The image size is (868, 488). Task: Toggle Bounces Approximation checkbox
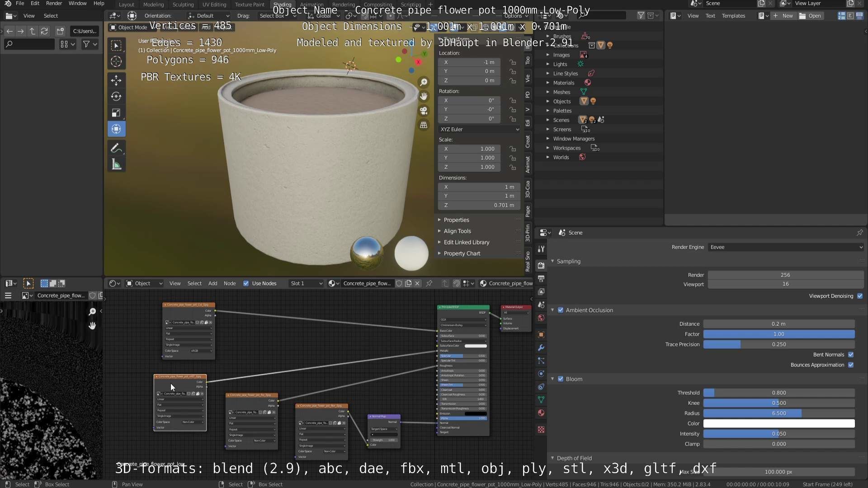pyautogui.click(x=851, y=365)
